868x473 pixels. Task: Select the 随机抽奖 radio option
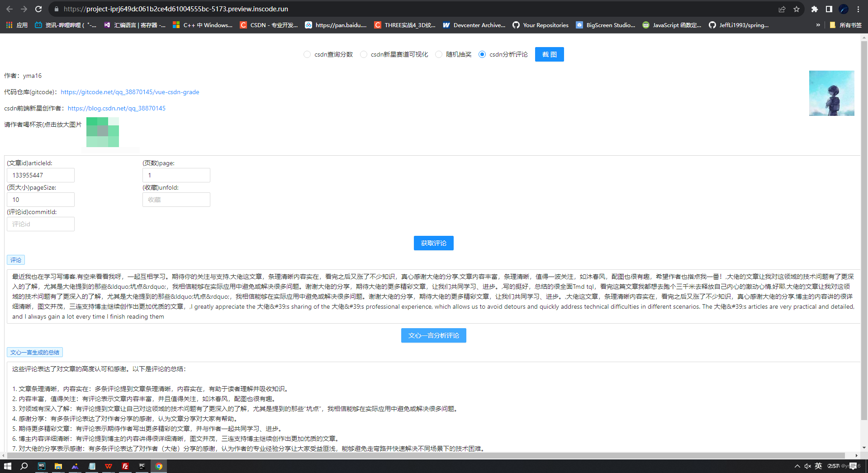coord(438,54)
